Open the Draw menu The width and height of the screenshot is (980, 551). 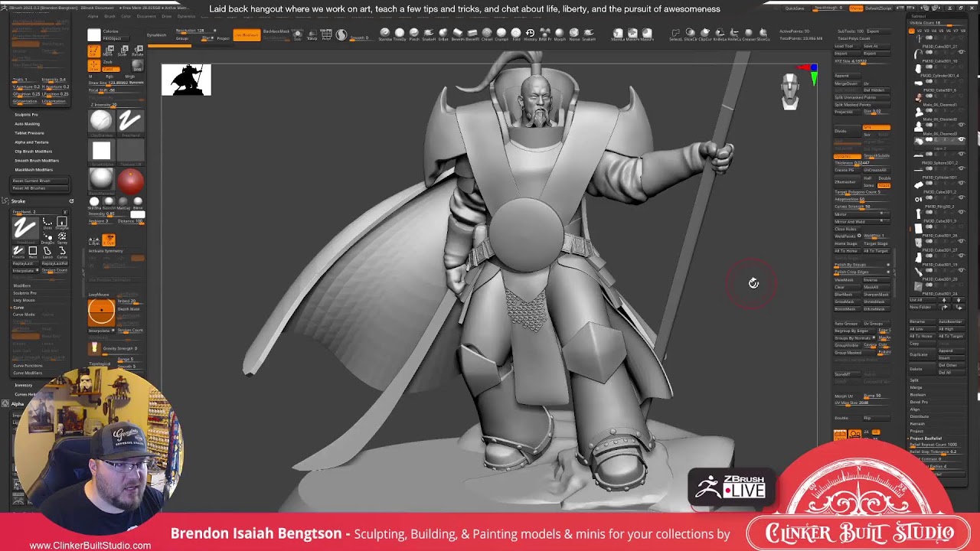click(x=166, y=16)
